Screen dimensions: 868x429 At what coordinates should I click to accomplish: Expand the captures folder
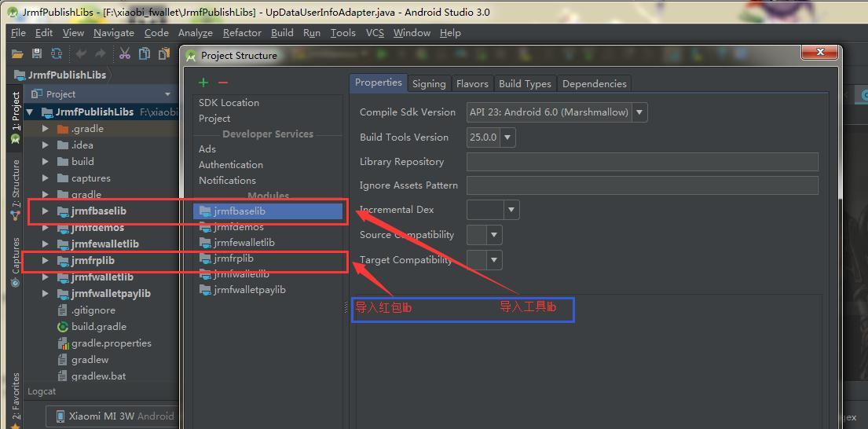pyautogui.click(x=46, y=178)
